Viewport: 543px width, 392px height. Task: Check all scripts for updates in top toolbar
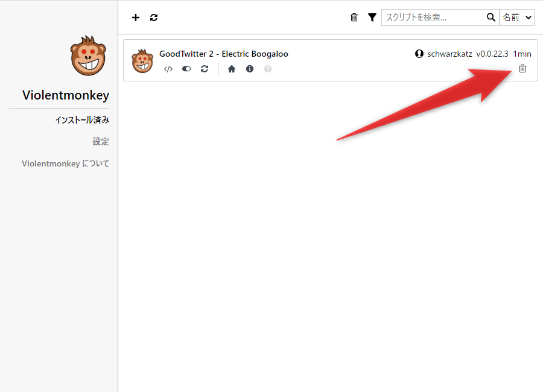(x=154, y=17)
